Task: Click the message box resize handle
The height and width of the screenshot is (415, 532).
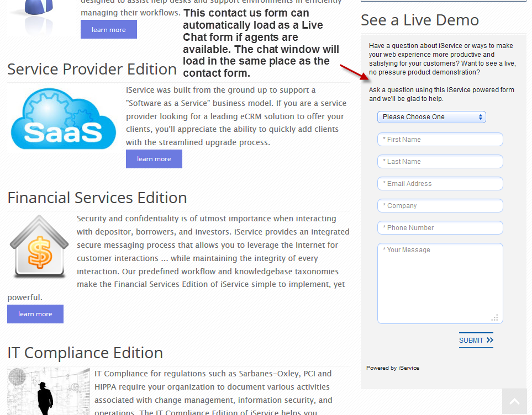Action: [x=494, y=317]
